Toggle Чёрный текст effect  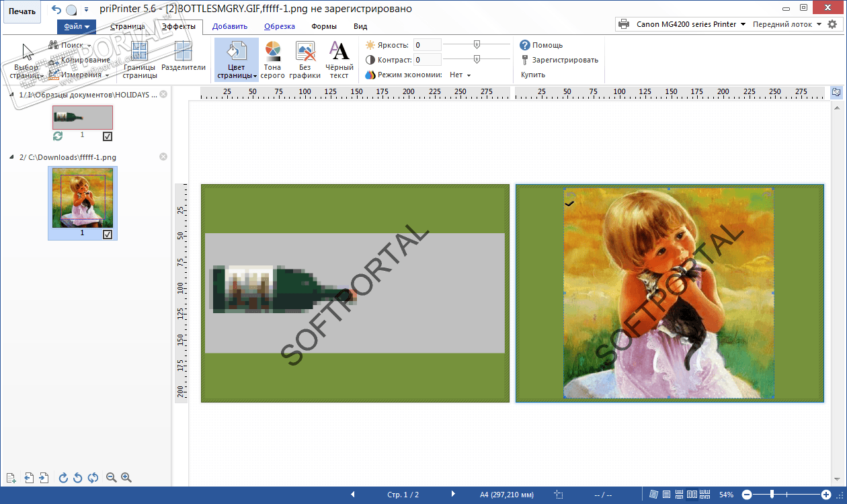tap(339, 60)
